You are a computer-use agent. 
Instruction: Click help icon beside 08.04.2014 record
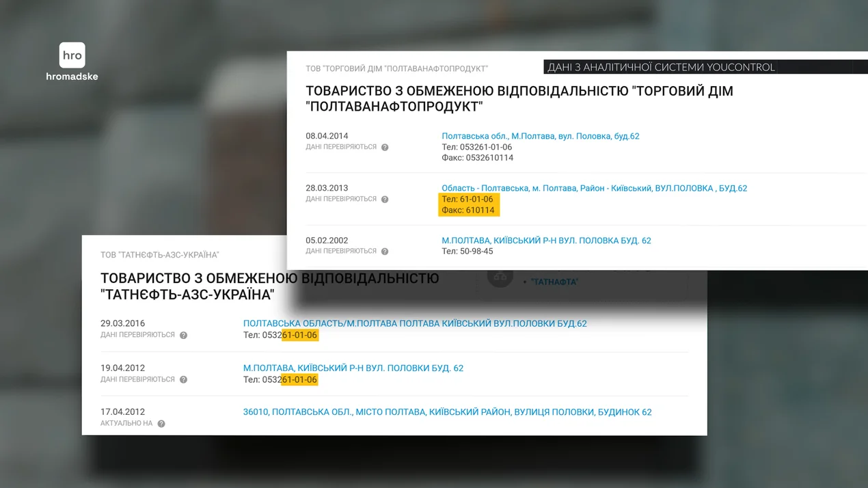tap(385, 147)
